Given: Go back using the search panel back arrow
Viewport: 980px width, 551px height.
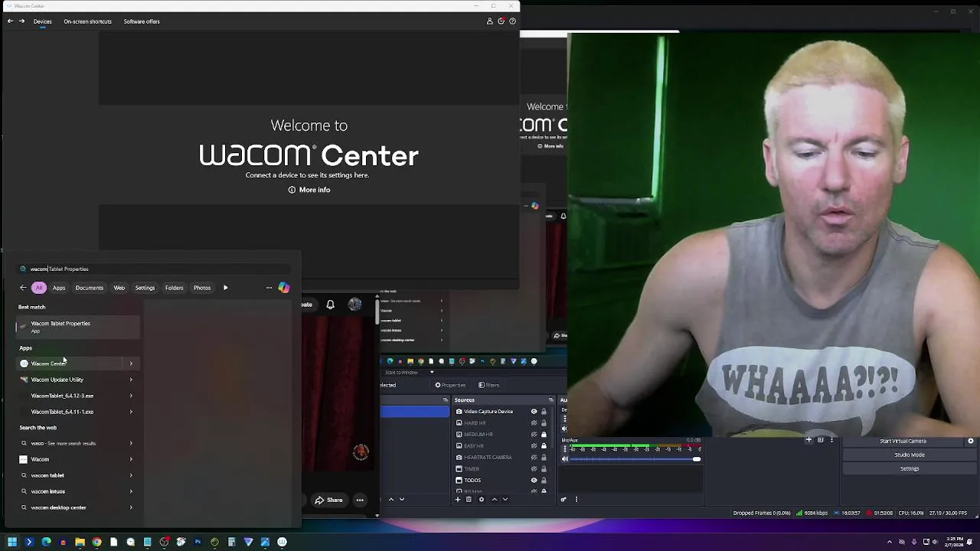Looking at the screenshot, I should pos(23,288).
